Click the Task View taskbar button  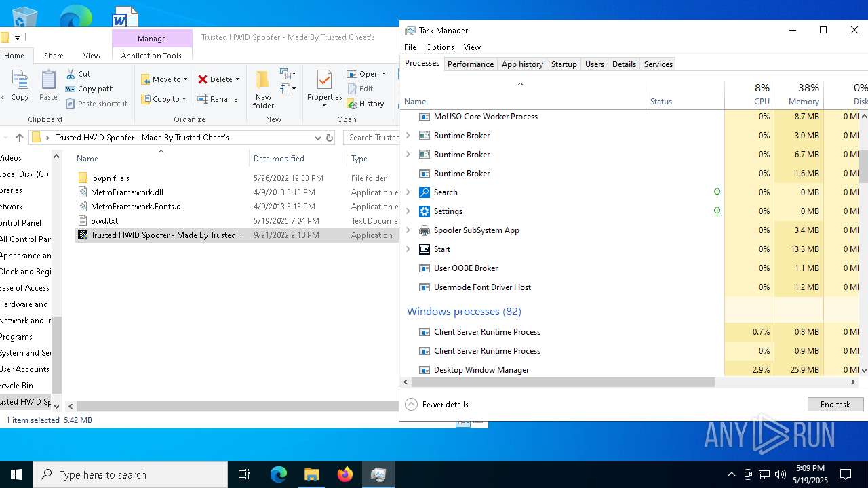[244, 474]
